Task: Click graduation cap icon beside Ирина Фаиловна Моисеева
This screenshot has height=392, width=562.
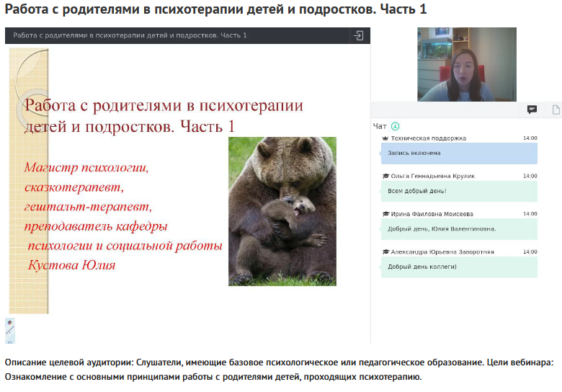Action: click(385, 214)
